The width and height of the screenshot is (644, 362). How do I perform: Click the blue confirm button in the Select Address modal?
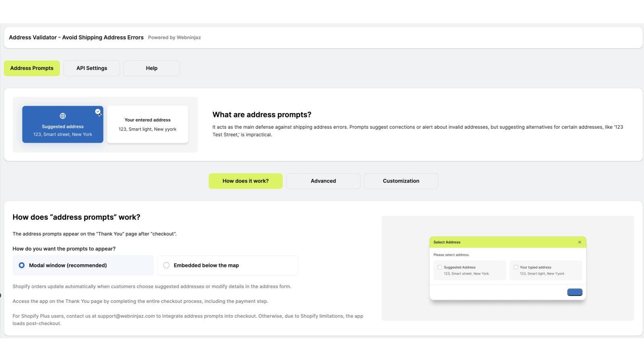click(575, 292)
